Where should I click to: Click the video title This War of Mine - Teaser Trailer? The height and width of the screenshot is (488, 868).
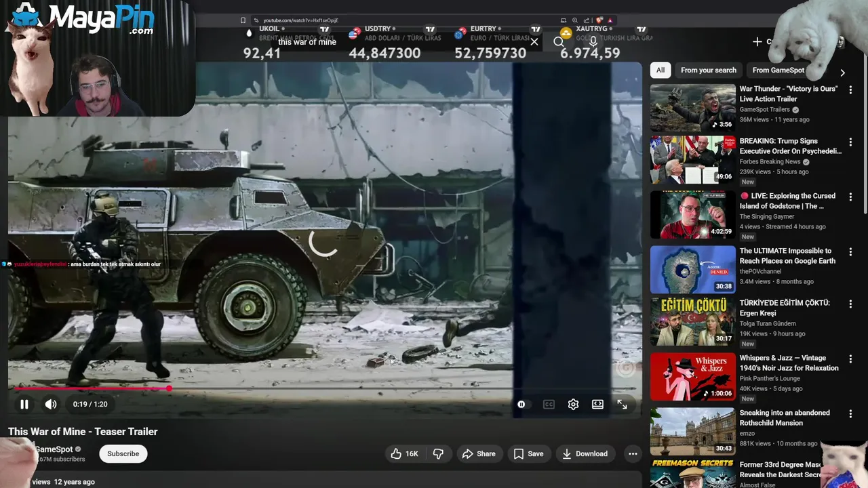[x=83, y=432]
